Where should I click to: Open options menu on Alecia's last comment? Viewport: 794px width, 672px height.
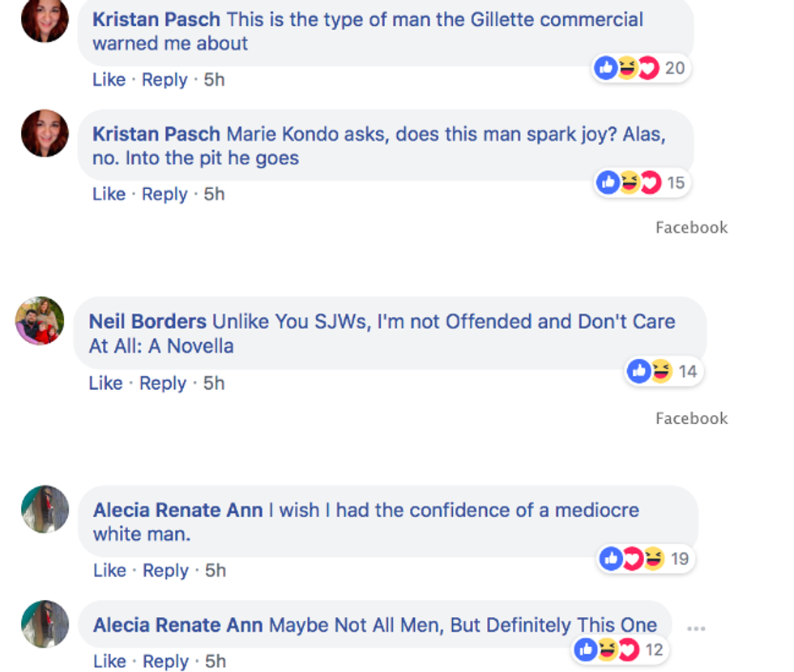696,628
